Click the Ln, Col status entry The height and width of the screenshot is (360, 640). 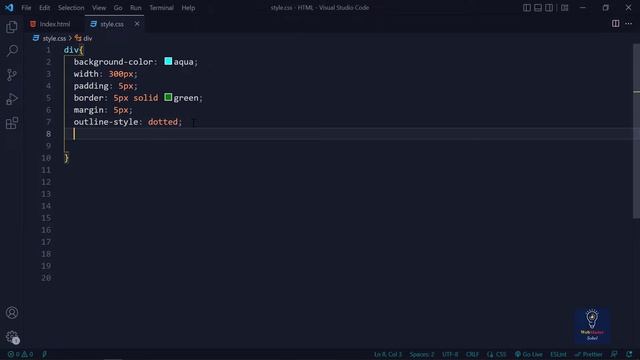(388, 354)
